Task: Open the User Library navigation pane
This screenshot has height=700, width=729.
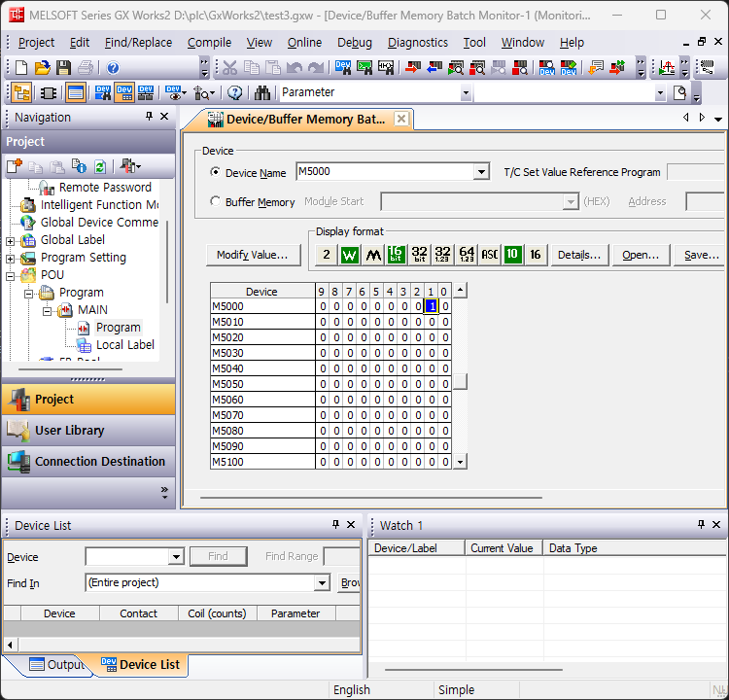Action: (88, 431)
